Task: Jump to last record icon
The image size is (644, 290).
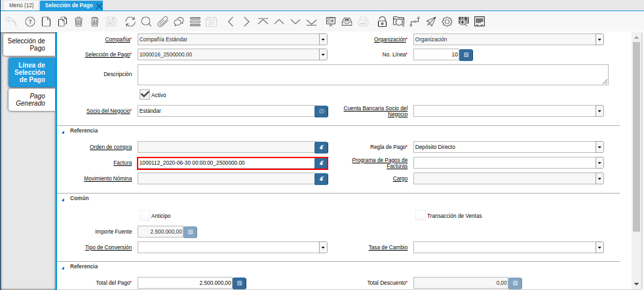Action: [311, 22]
